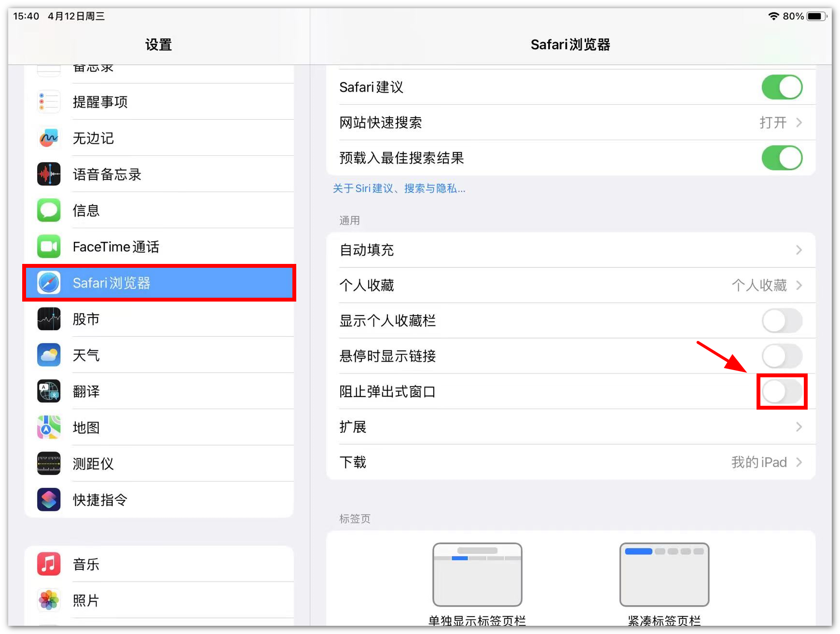Open 个人收藏 row chevron
This screenshot has height=634, width=840.
click(799, 285)
